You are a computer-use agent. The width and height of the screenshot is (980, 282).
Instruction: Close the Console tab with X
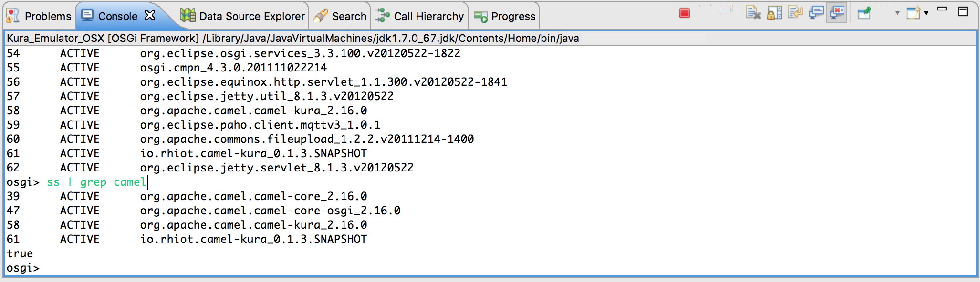(x=150, y=15)
